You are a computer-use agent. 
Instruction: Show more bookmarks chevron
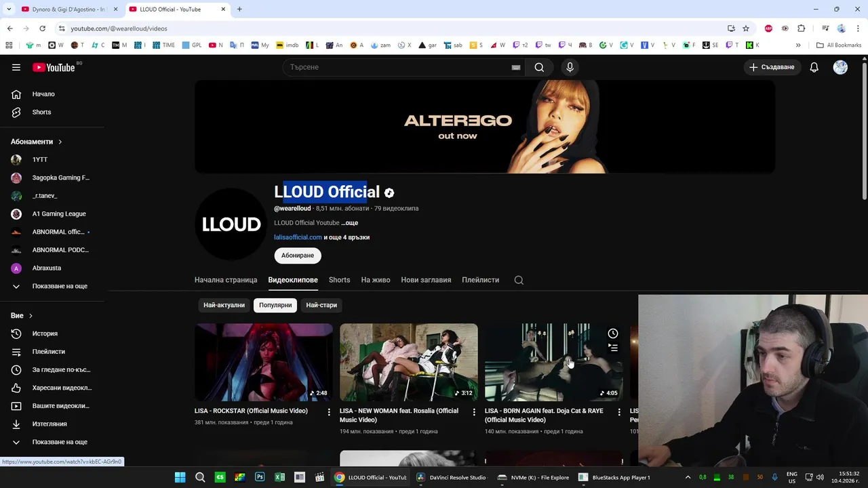click(x=798, y=45)
